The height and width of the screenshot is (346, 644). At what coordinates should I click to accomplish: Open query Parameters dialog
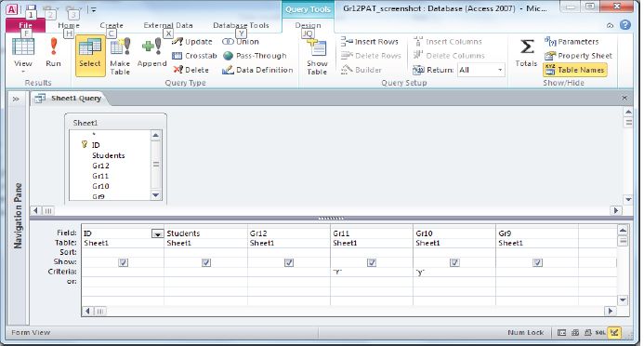point(572,42)
